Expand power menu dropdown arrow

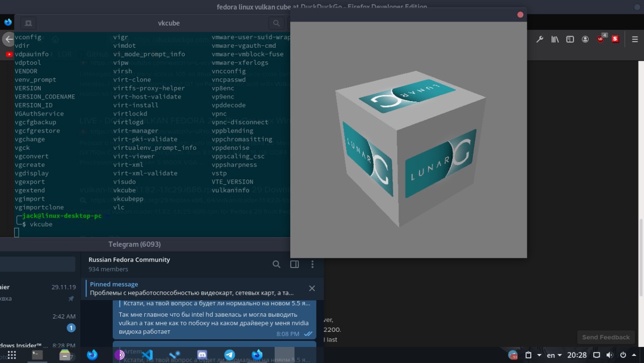634,355
